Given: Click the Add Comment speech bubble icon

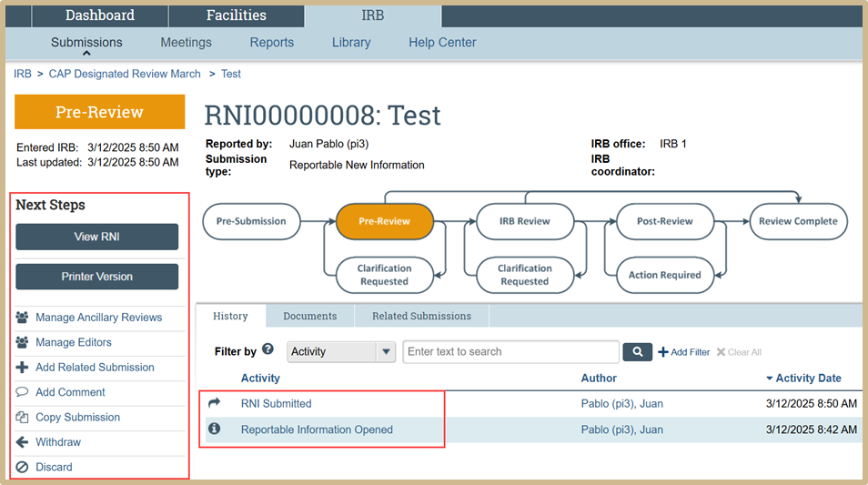Looking at the screenshot, I should click(23, 392).
